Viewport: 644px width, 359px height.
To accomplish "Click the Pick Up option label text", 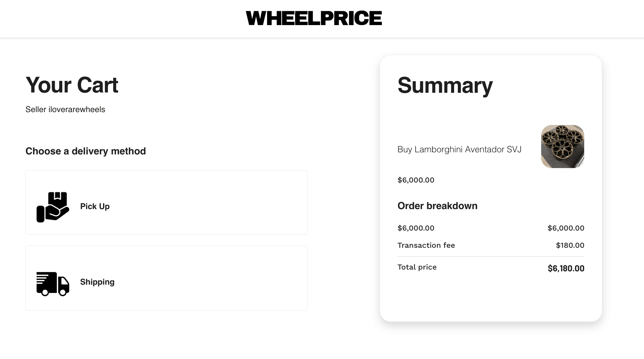I will (95, 206).
